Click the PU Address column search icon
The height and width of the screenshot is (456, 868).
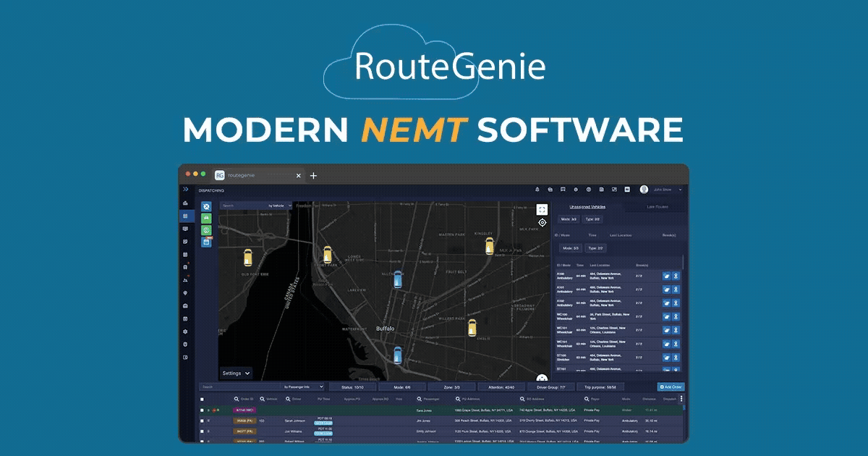458,399
